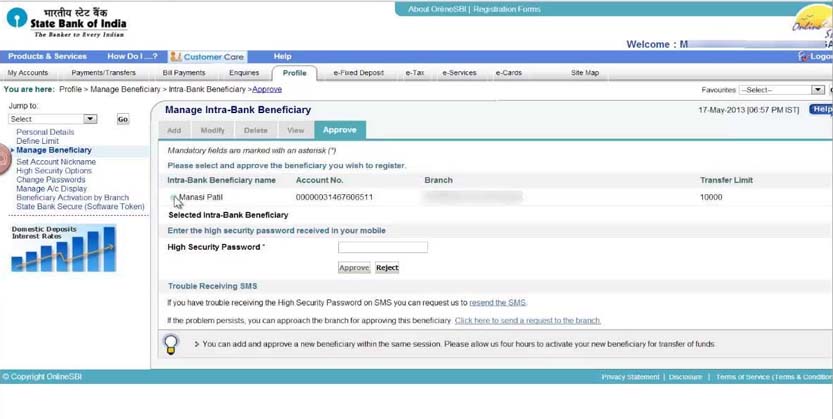Open Define Limit in the sidebar
The width and height of the screenshot is (833, 419).
pyautogui.click(x=37, y=141)
